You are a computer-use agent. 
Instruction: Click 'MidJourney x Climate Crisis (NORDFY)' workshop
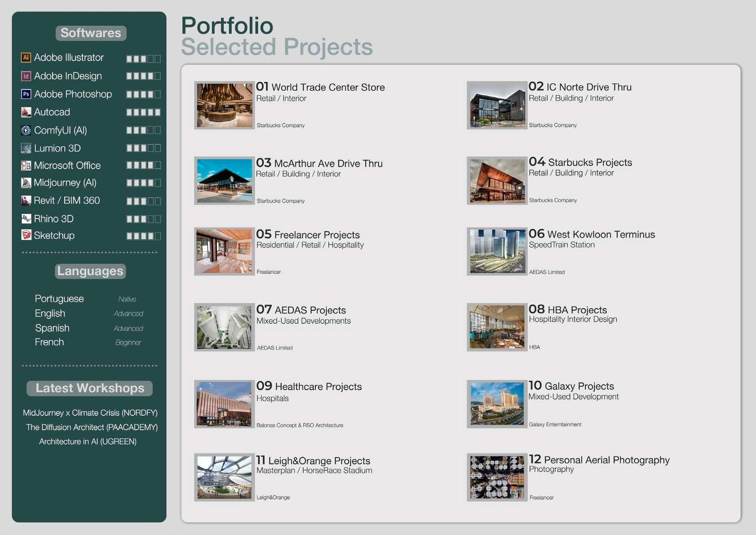click(x=90, y=413)
